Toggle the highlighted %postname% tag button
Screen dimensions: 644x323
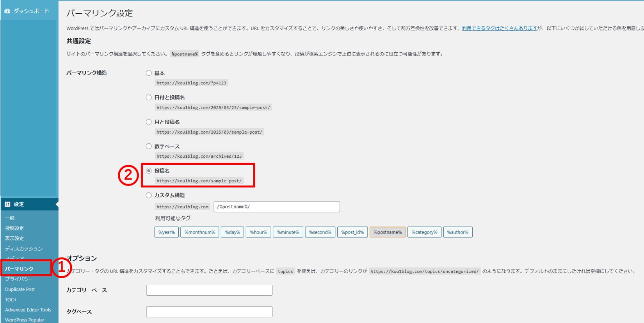(388, 232)
